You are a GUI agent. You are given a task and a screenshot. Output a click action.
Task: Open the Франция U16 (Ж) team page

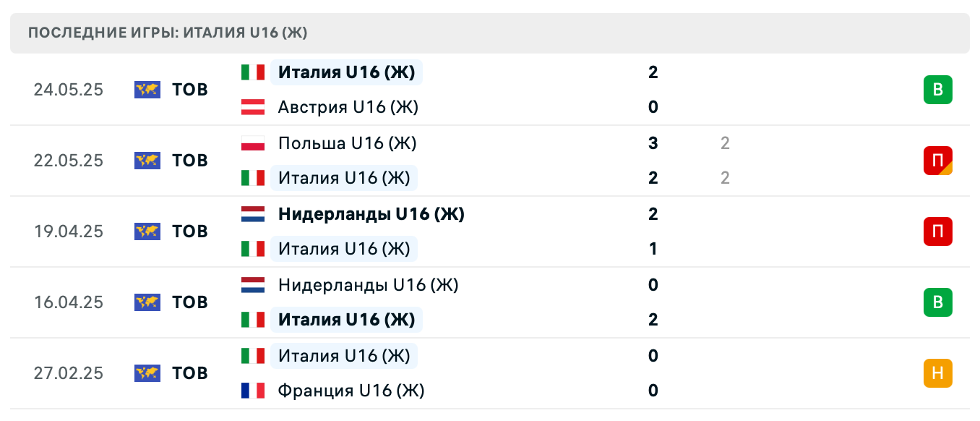tap(351, 391)
